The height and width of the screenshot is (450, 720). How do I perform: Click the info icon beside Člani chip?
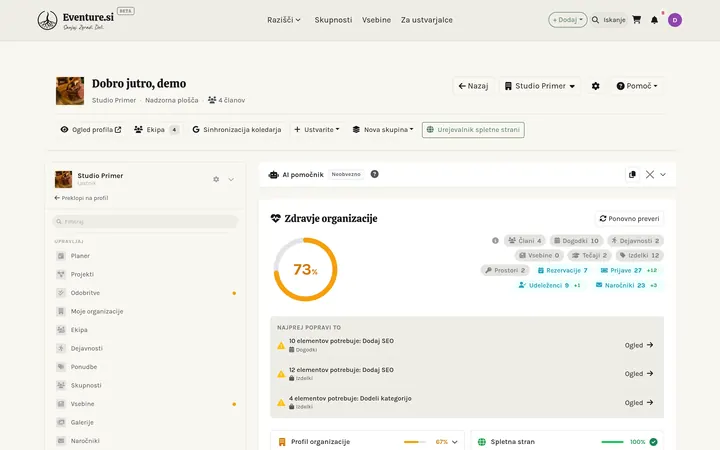pyautogui.click(x=495, y=241)
